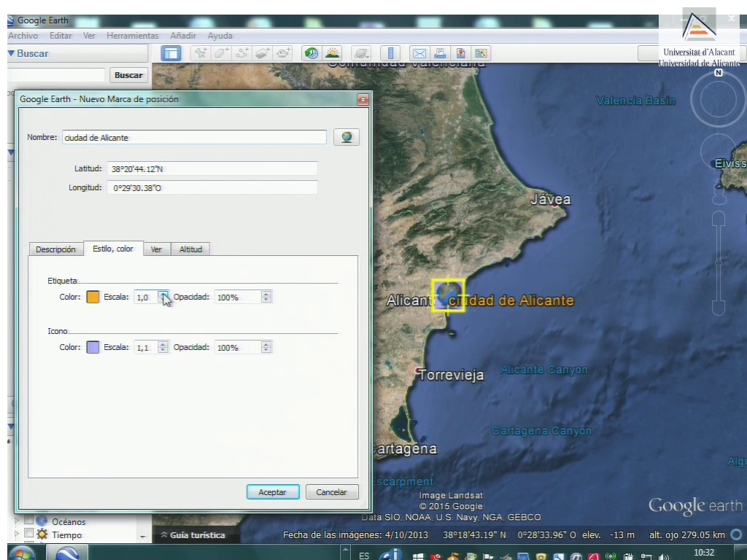The width and height of the screenshot is (747, 560).
Task: Click the Tiempo layer sun icon
Action: point(42,534)
